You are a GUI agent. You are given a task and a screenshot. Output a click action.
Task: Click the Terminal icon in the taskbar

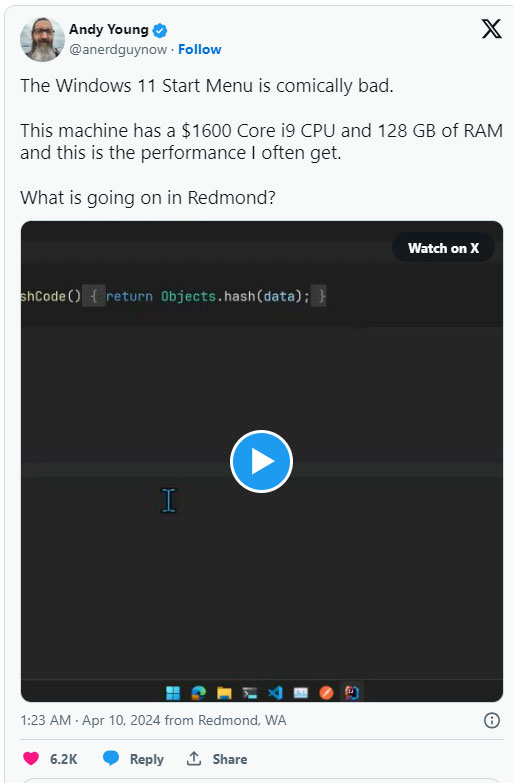point(250,693)
